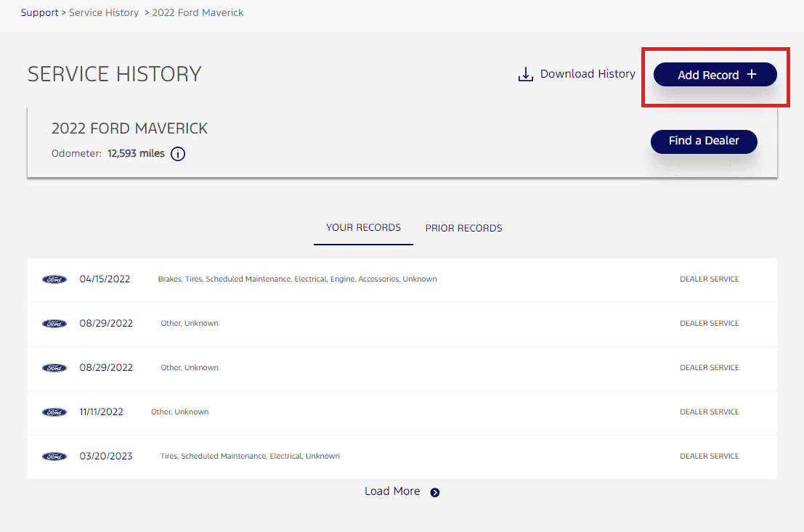Click the Load More arrow icon

pos(435,493)
